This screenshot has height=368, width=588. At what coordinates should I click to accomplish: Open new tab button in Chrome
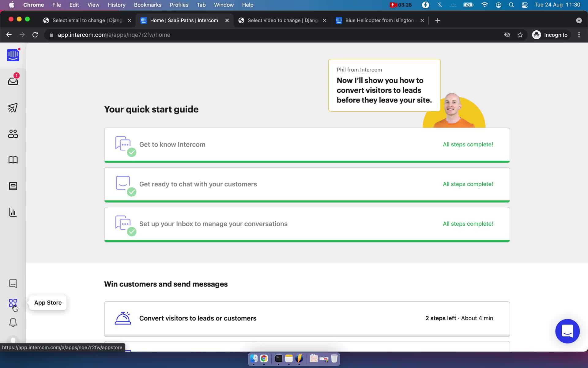click(x=438, y=20)
